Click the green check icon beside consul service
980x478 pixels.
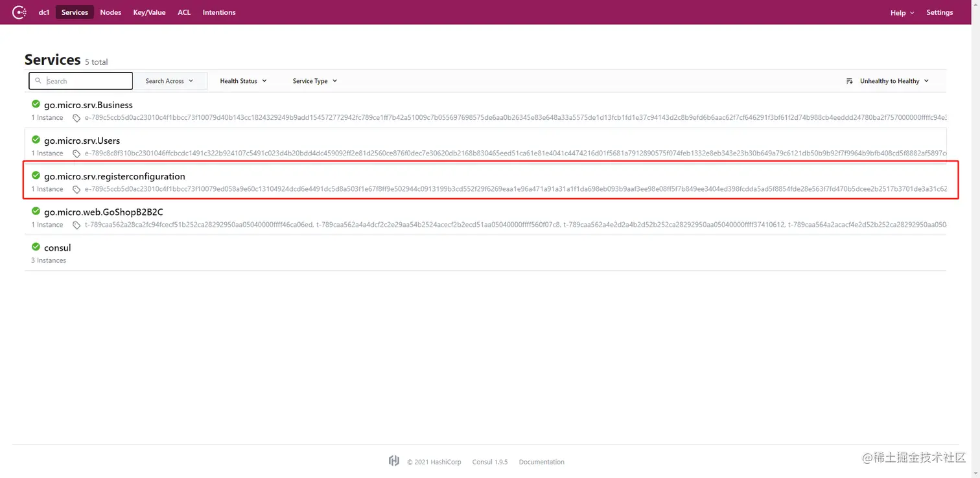(36, 246)
